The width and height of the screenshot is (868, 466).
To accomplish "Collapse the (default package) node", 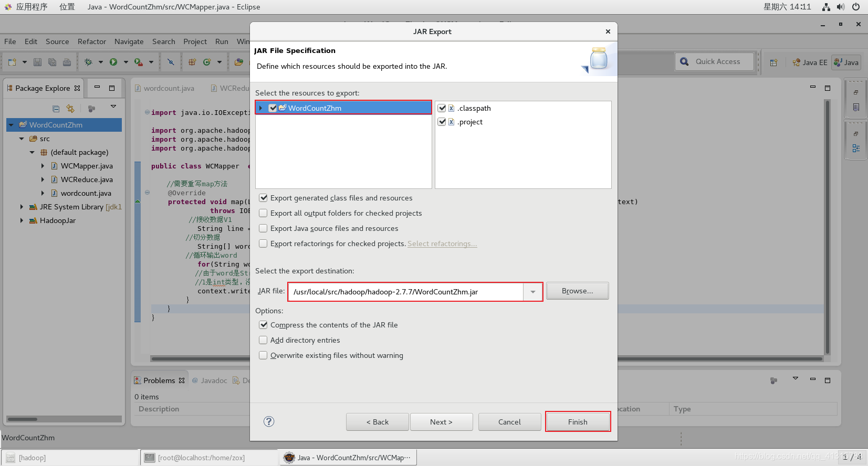I will click(x=32, y=152).
